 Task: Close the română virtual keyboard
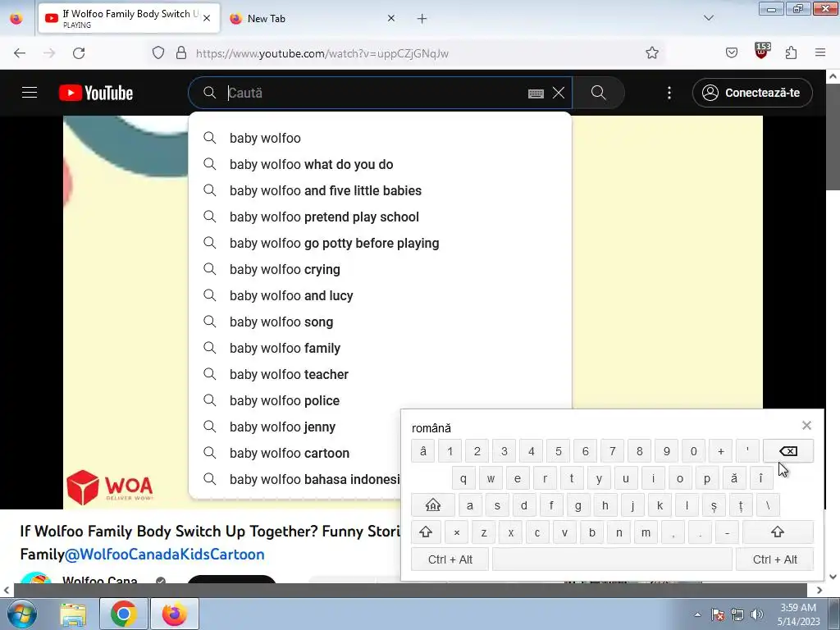pos(806,426)
